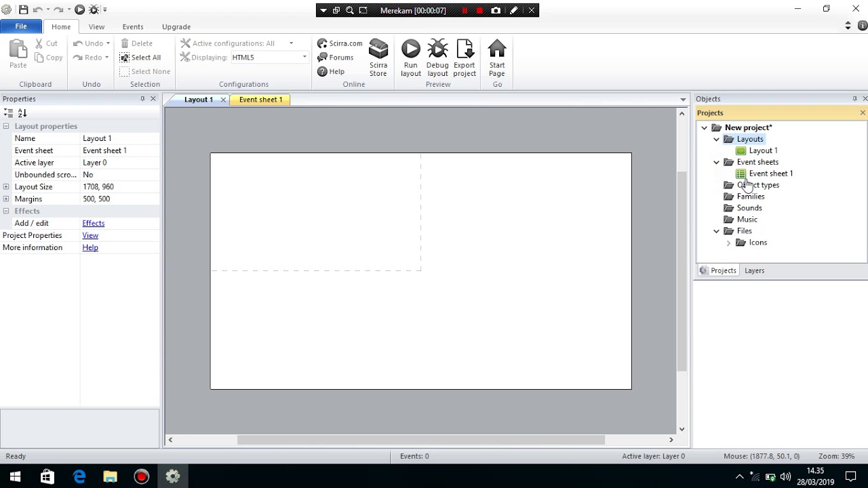The height and width of the screenshot is (488, 868).
Task: Open Microsoft Edge from the taskbar
Action: [79, 477]
